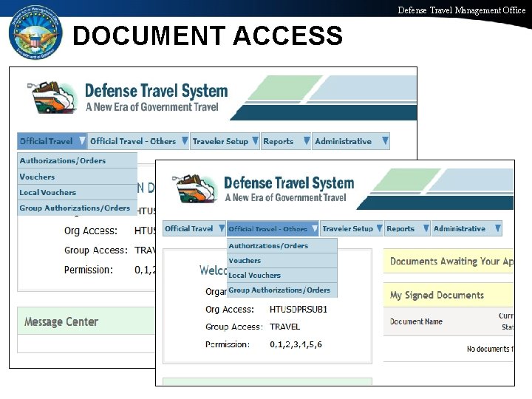Click Traveler Setup dropdown arrow in back window
This screenshot has width=532, height=399.
tap(255, 140)
